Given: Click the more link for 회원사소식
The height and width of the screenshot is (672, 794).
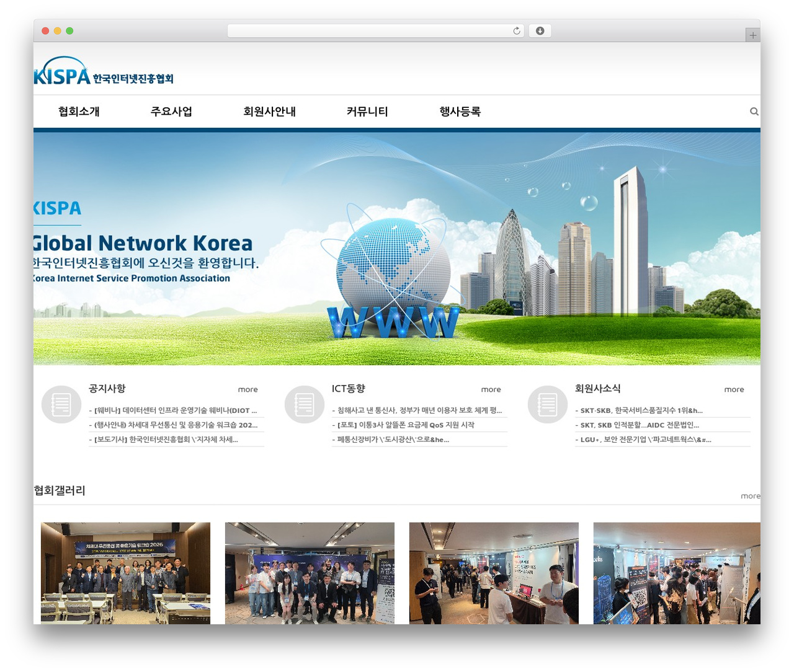Looking at the screenshot, I should tap(734, 389).
